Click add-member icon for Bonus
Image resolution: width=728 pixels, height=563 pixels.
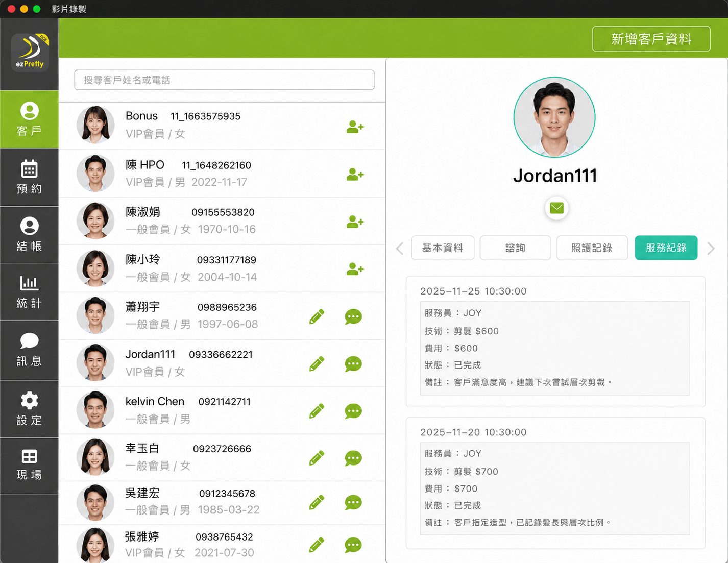(x=355, y=127)
